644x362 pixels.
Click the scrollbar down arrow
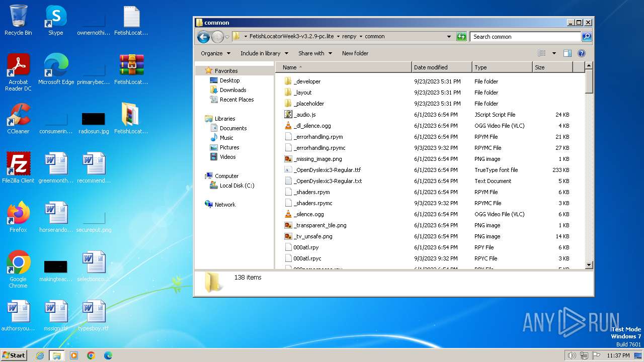click(589, 265)
